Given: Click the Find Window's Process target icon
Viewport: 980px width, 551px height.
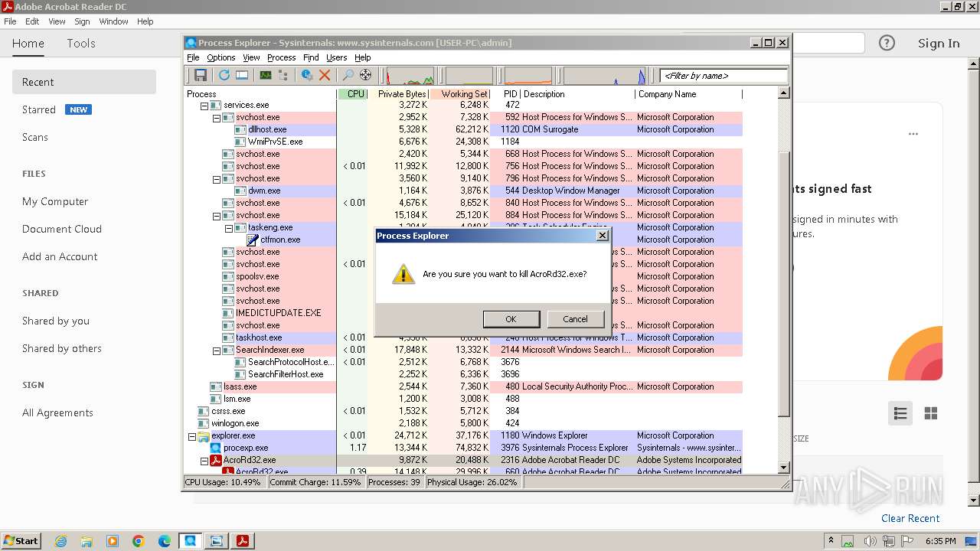Looking at the screenshot, I should tap(366, 75).
